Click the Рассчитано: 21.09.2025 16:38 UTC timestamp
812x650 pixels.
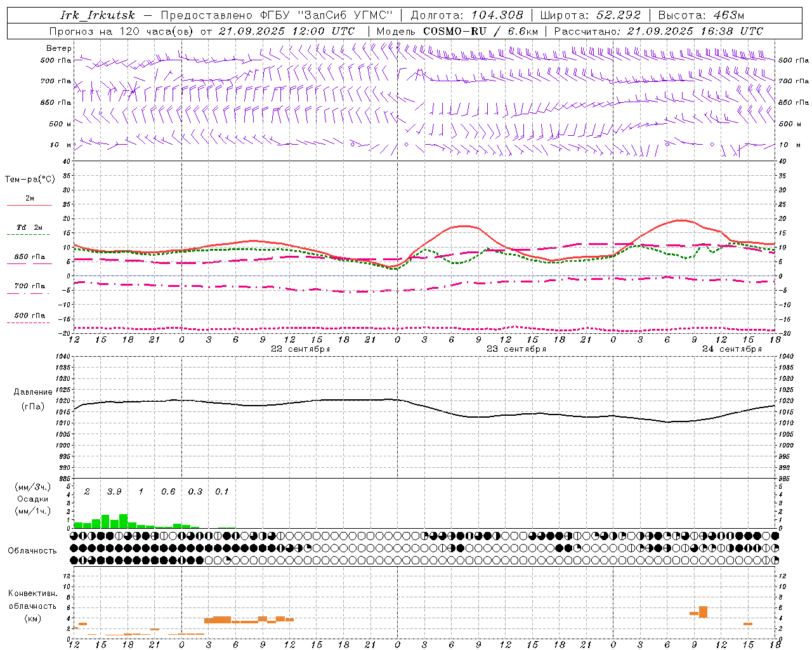(658, 31)
